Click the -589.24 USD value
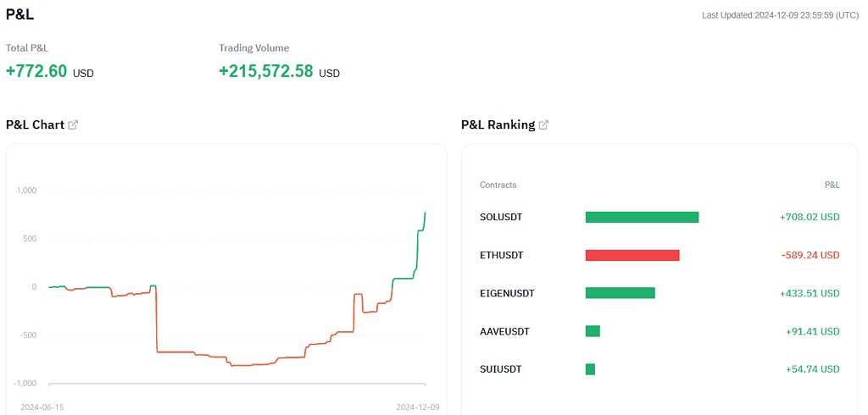 811,255
